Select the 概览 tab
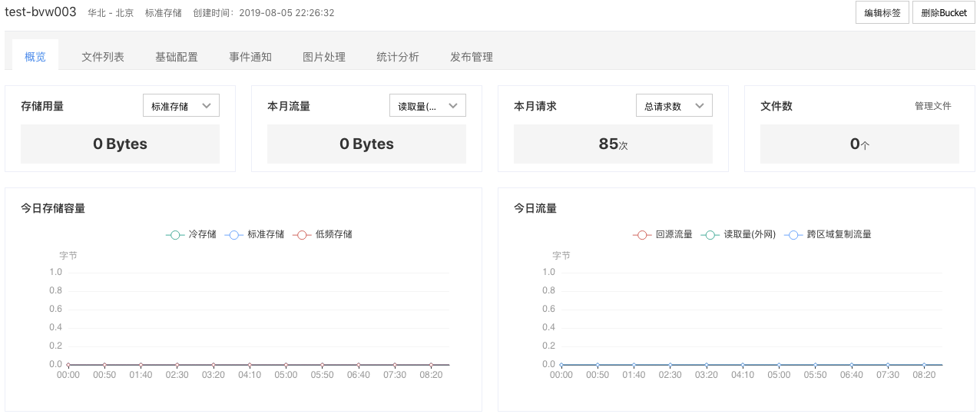 point(35,57)
